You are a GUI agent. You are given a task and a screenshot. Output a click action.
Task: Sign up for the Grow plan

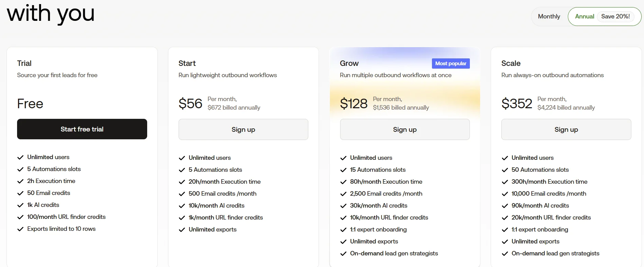[x=405, y=129]
